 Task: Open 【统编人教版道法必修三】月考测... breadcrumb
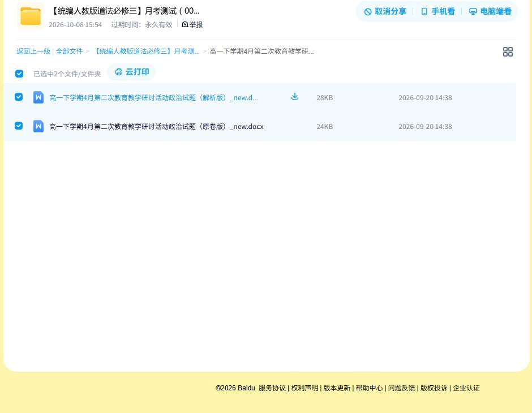tap(146, 51)
